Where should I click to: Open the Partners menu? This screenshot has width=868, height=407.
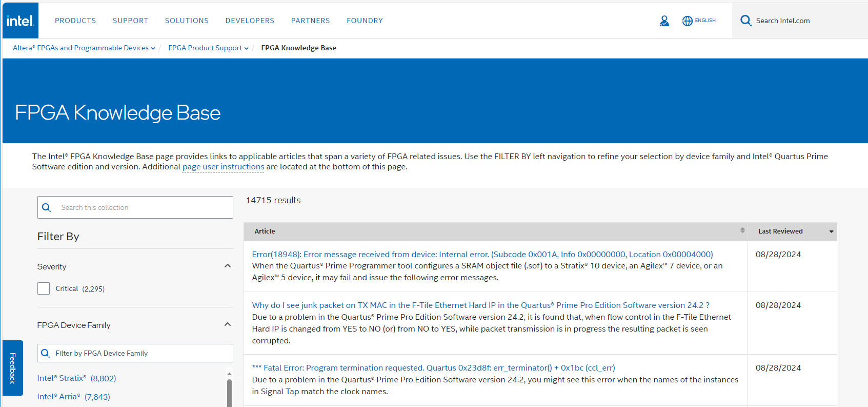[311, 21]
